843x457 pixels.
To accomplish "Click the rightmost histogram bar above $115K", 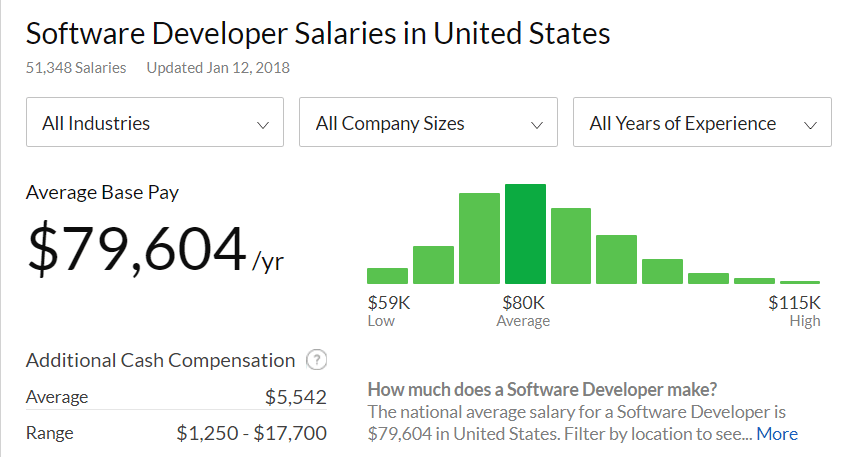I will tap(800, 282).
